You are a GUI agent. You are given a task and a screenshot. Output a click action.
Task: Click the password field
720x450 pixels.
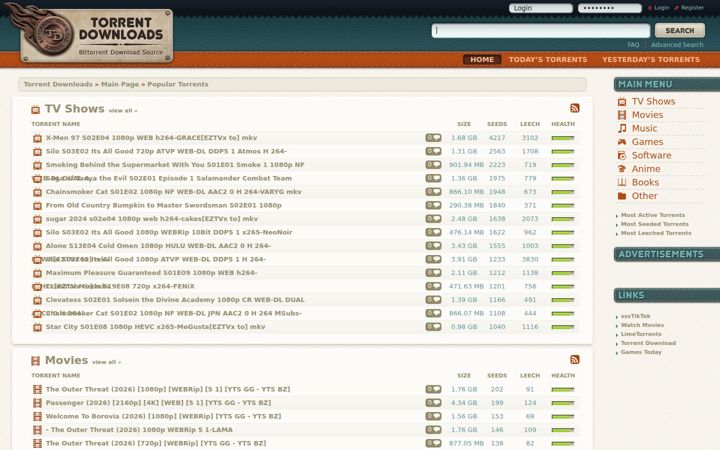pos(609,8)
